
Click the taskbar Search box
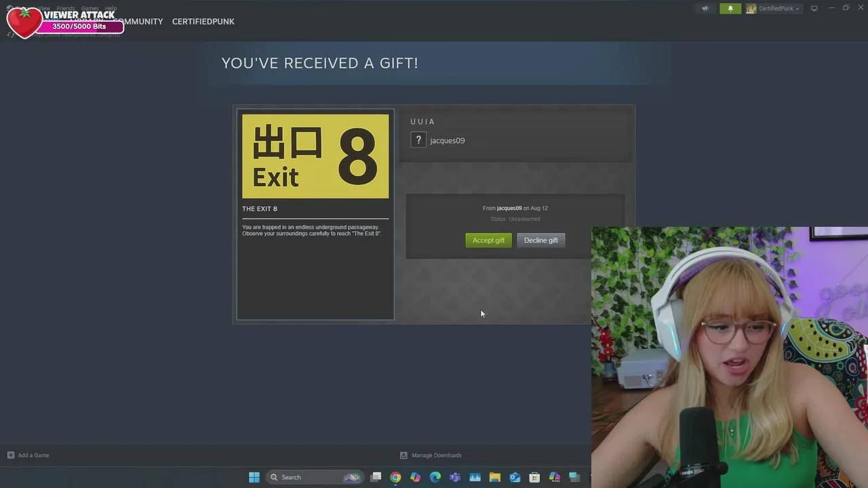(315, 477)
